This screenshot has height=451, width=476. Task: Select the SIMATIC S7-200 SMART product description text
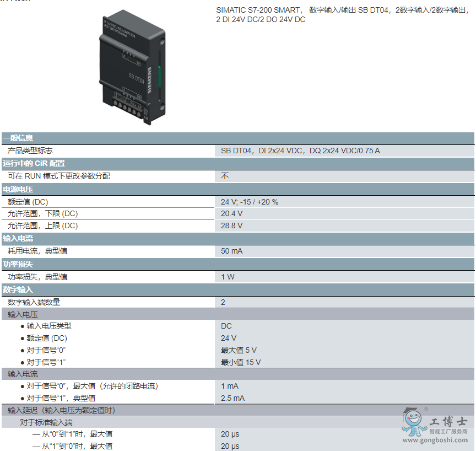[343, 14]
